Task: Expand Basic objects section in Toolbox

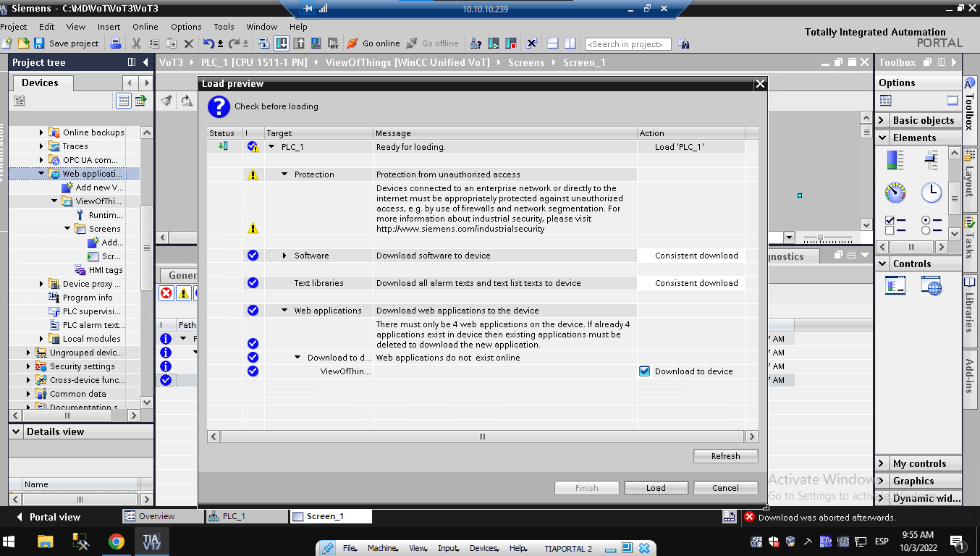Action: (x=882, y=120)
